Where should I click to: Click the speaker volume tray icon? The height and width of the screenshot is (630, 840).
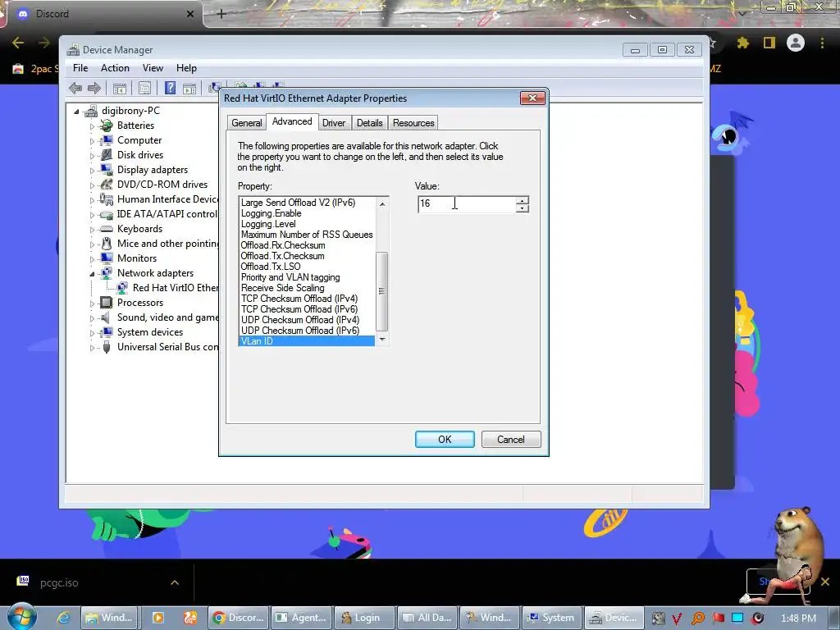757,619
